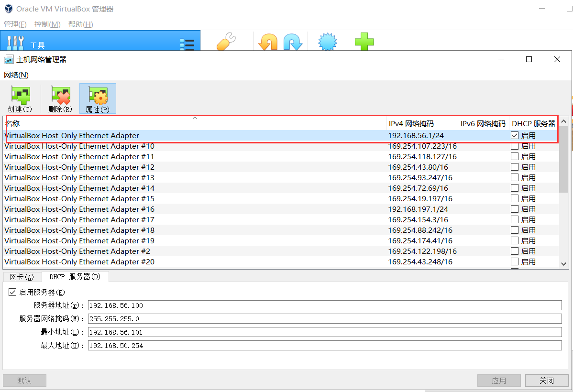Disable DHCP on first Host-Only Ethernet Adapter
573x392 pixels.
[515, 136]
